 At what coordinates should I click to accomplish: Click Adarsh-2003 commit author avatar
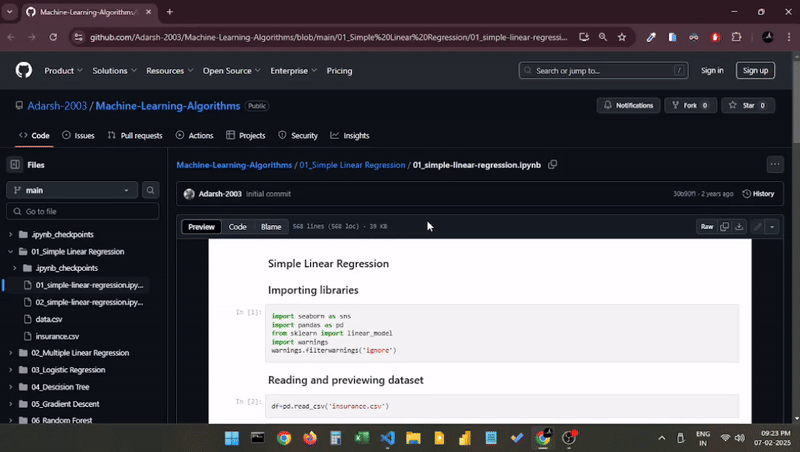[189, 194]
